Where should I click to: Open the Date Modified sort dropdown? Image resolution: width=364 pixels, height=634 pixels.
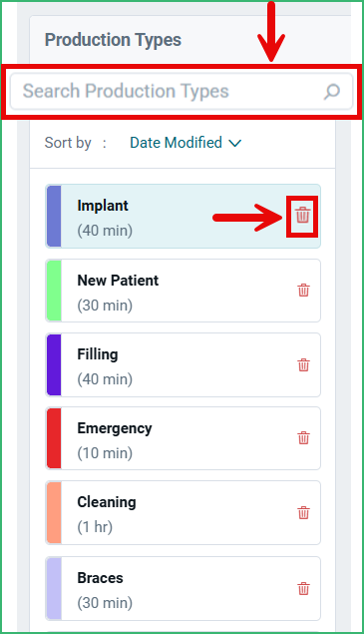[x=185, y=143]
